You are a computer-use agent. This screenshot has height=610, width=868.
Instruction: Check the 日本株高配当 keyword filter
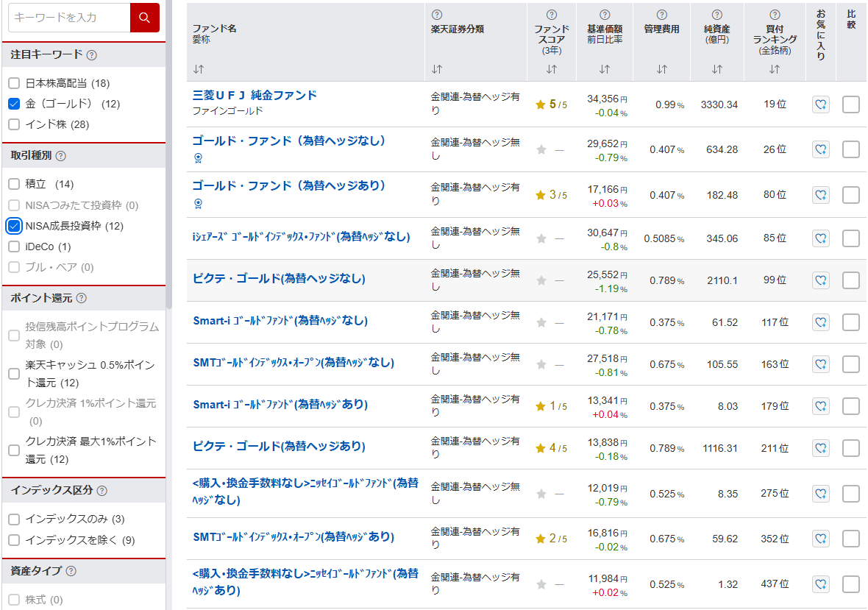pyautogui.click(x=15, y=84)
